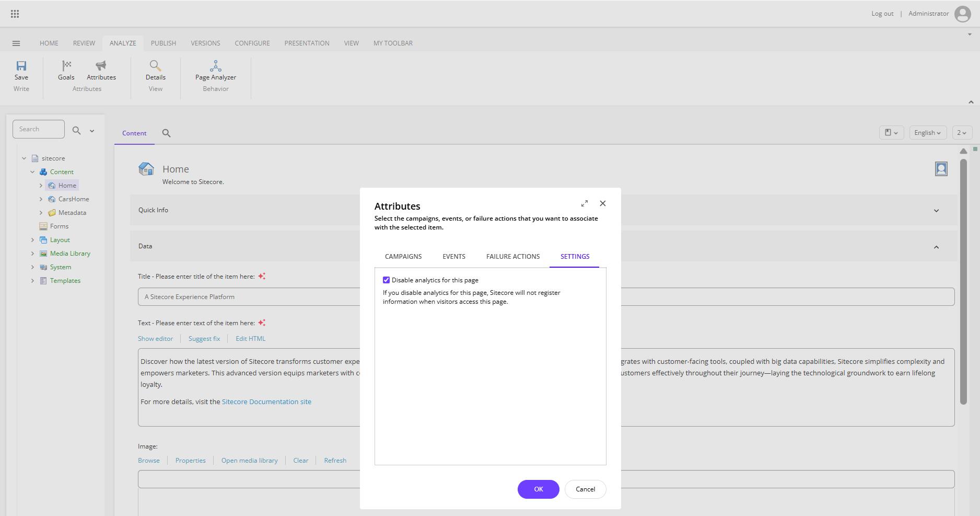Click the Open media library link

(250, 461)
